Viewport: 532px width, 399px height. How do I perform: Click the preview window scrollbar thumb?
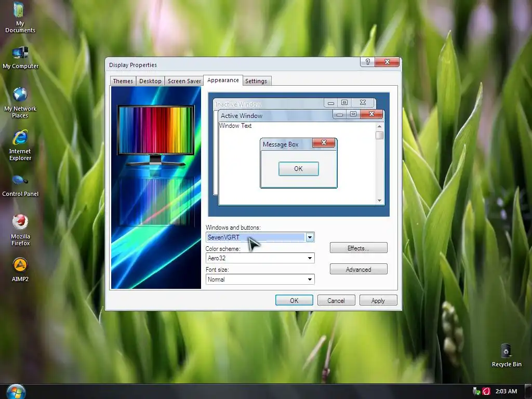tap(379, 136)
